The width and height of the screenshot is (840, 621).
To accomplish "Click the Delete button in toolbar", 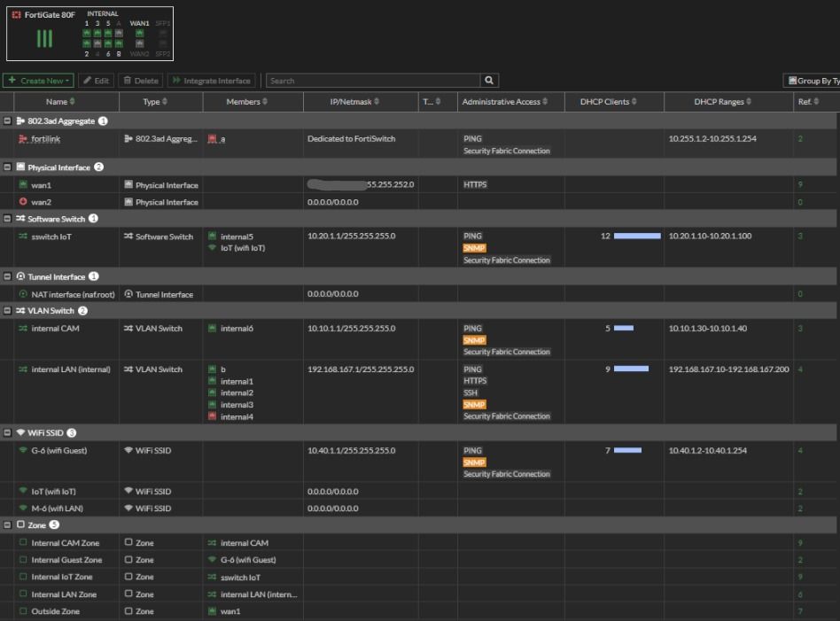I will (141, 81).
